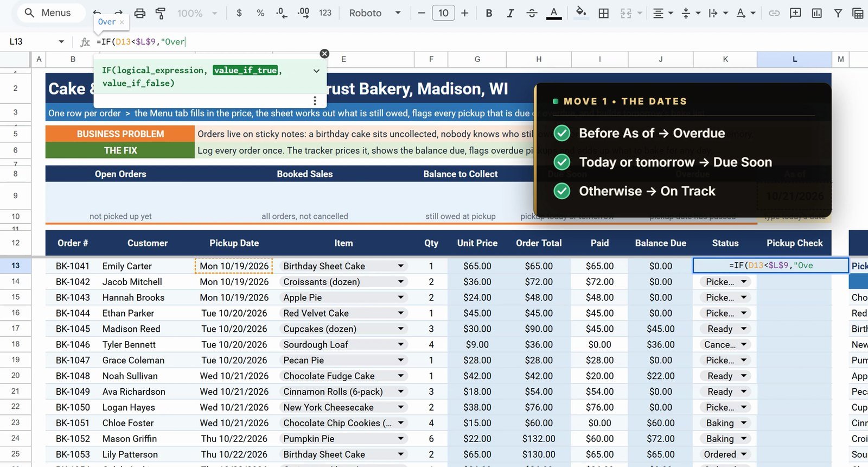Image resolution: width=868 pixels, height=467 pixels.
Task: Expand the IF formula help details
Action: pos(316,71)
